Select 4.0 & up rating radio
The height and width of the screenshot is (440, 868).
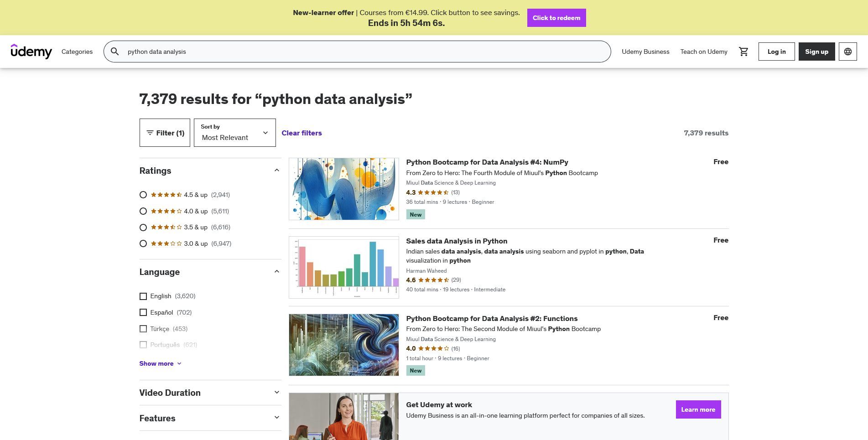click(143, 211)
